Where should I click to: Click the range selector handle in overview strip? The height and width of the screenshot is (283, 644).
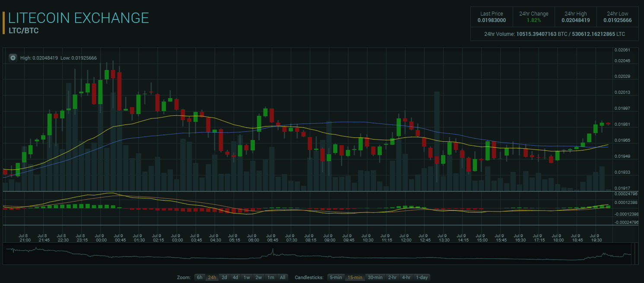point(634,254)
